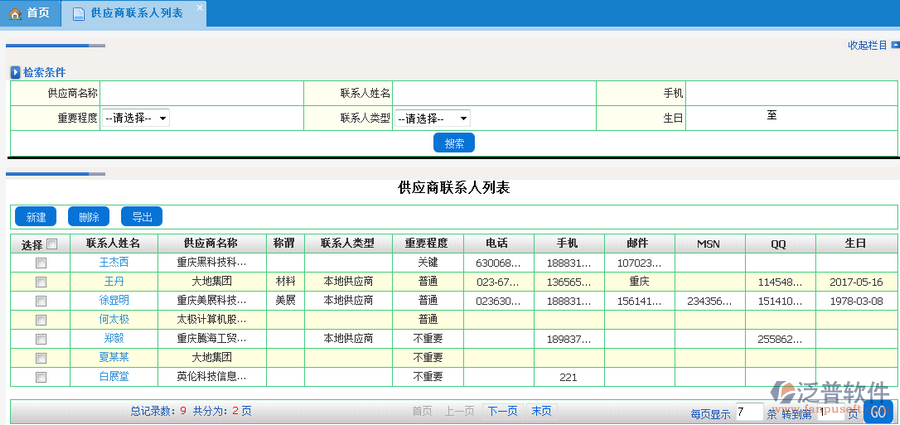
Task: Open the 重要程度 dropdown
Action: [x=136, y=118]
